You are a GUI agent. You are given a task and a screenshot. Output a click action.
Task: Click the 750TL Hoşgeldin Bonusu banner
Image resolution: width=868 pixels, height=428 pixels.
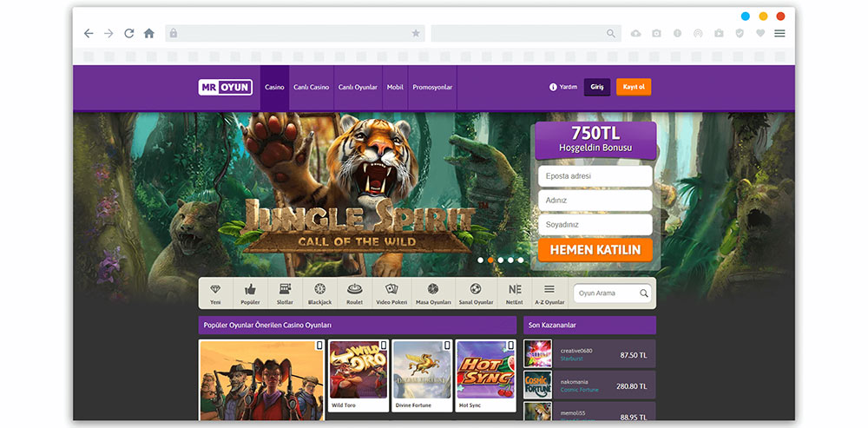(x=595, y=140)
